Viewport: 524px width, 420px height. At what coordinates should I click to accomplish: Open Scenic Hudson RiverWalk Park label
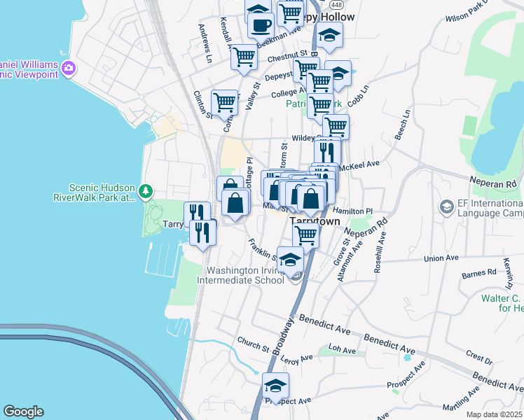click(95, 192)
